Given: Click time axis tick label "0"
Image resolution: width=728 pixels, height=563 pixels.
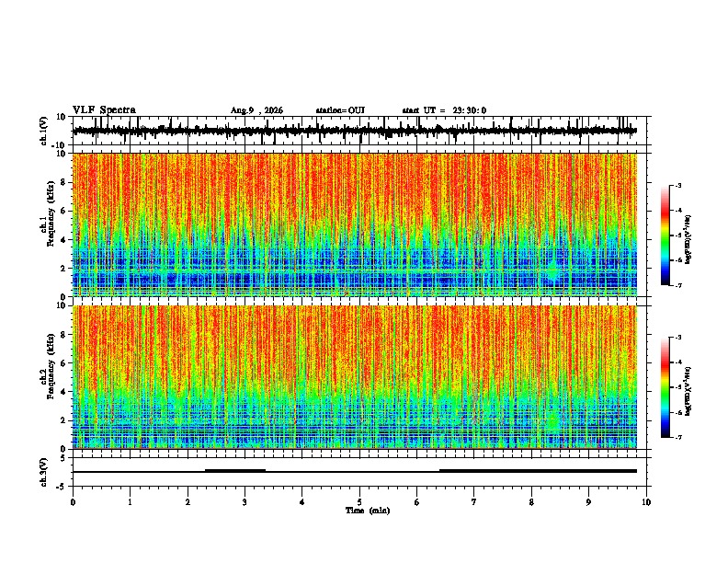Looking at the screenshot, I should pos(73,502).
